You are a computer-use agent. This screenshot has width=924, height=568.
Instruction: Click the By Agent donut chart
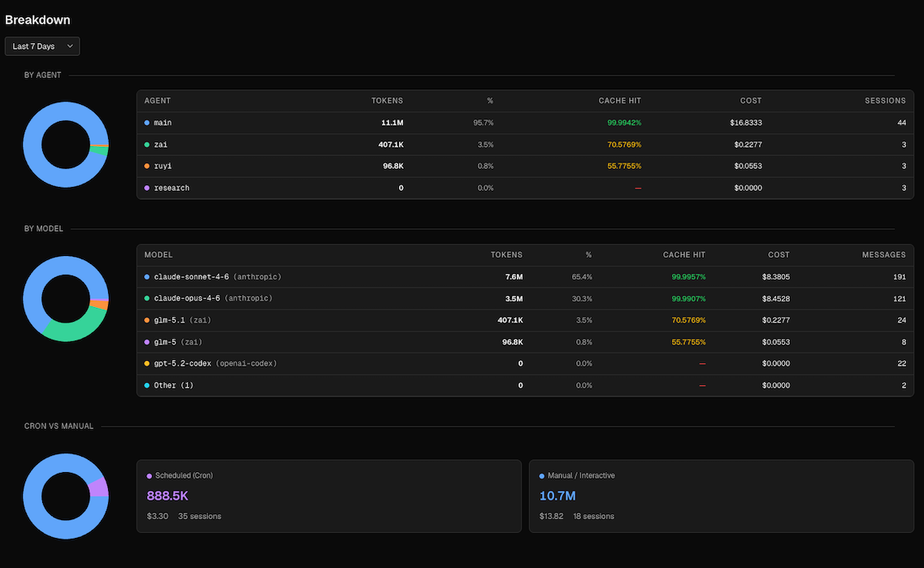(65, 145)
